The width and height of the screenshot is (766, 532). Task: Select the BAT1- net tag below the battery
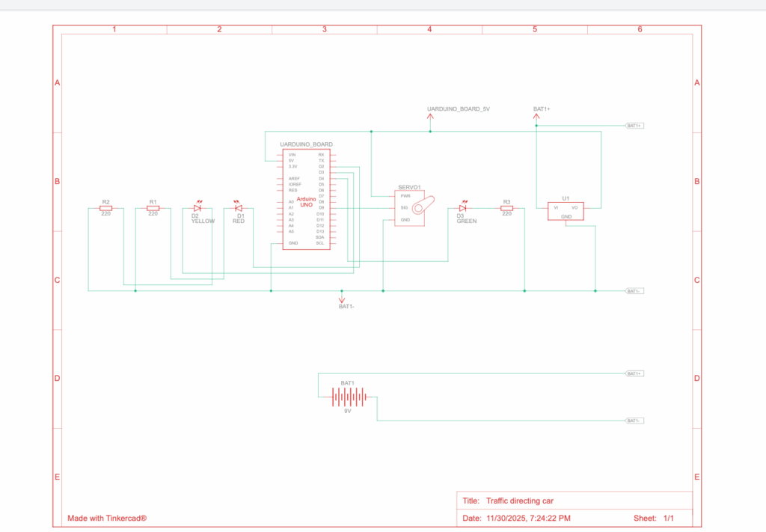point(634,421)
